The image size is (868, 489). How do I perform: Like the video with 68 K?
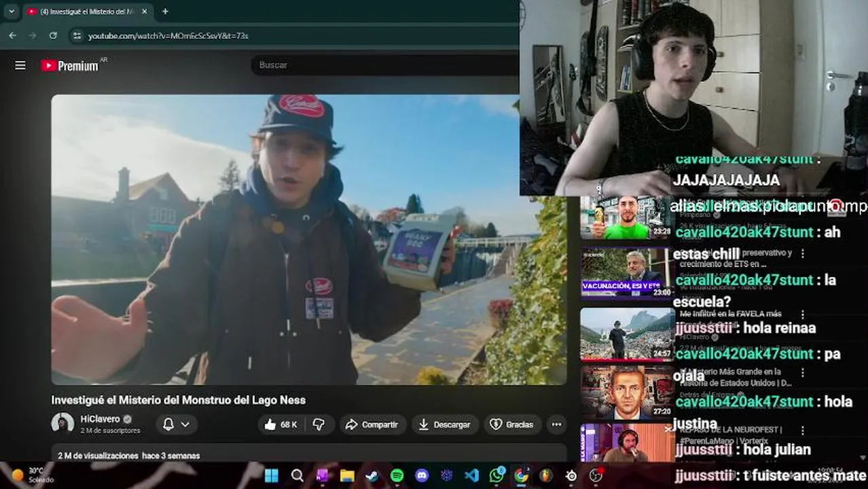tap(281, 424)
